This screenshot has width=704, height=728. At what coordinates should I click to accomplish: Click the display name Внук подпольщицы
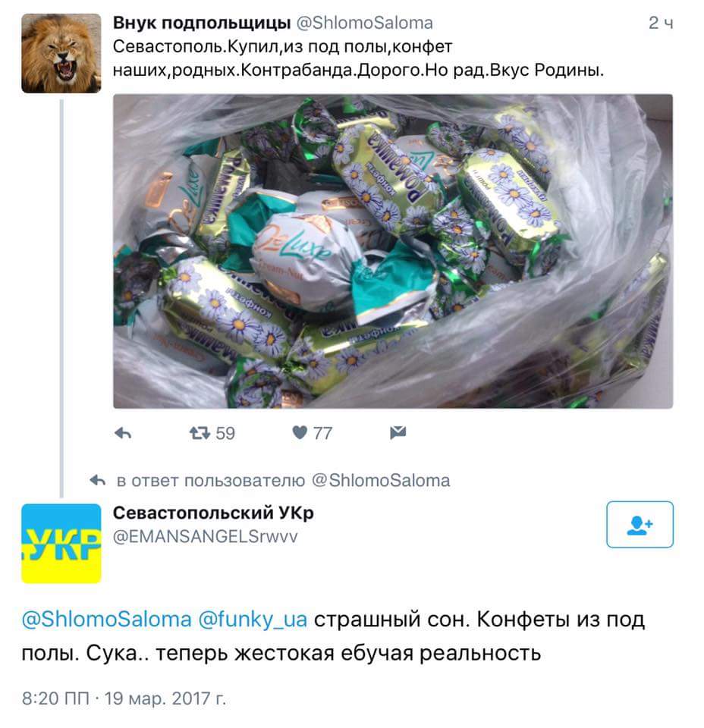tap(202, 23)
